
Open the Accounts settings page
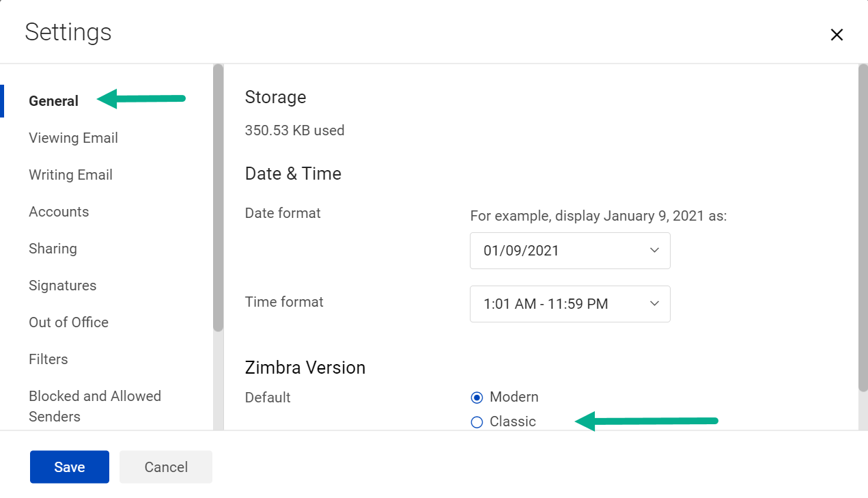click(x=59, y=211)
